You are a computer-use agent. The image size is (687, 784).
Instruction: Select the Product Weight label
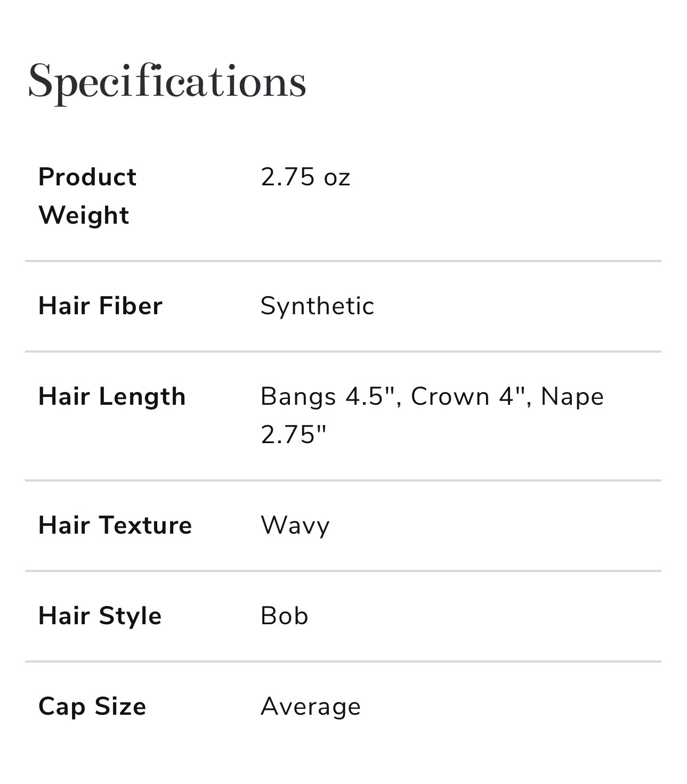coord(87,196)
